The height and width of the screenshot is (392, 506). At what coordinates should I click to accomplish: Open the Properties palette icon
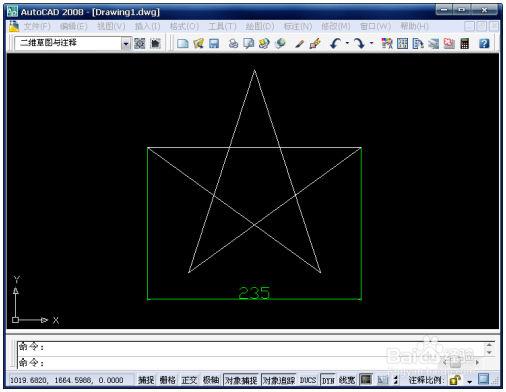(x=387, y=43)
